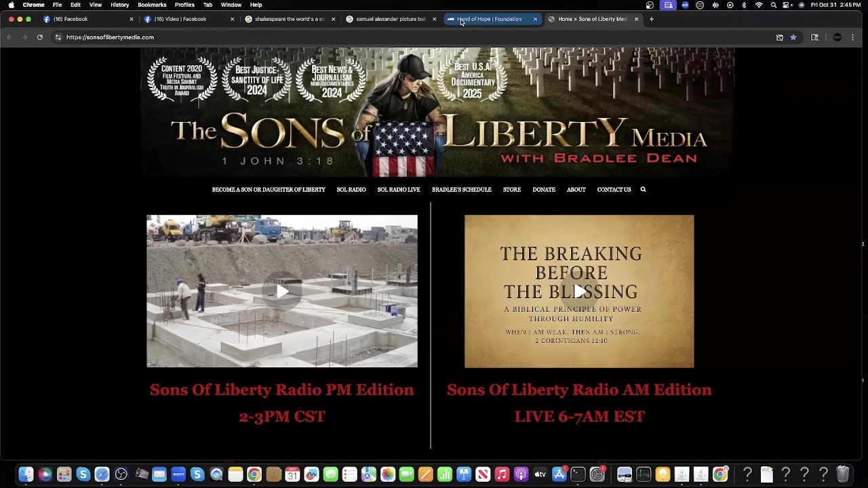
Task: Open the Apple menu
Action: pos(11,5)
